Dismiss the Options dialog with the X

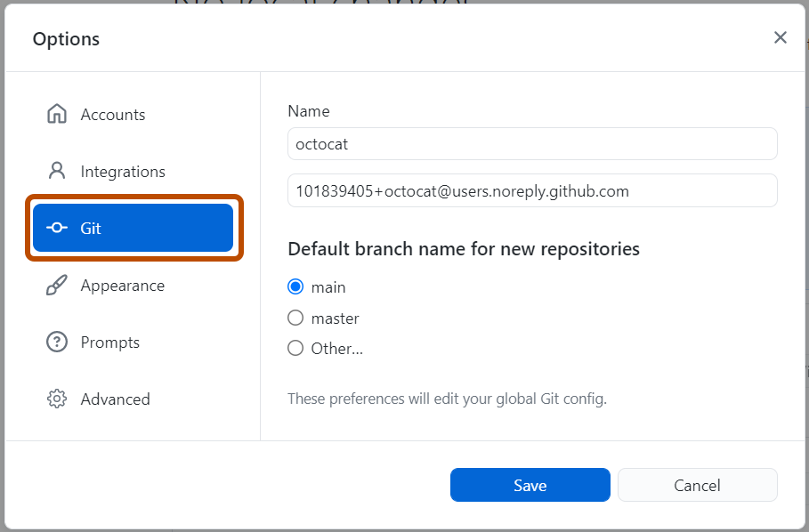(781, 37)
